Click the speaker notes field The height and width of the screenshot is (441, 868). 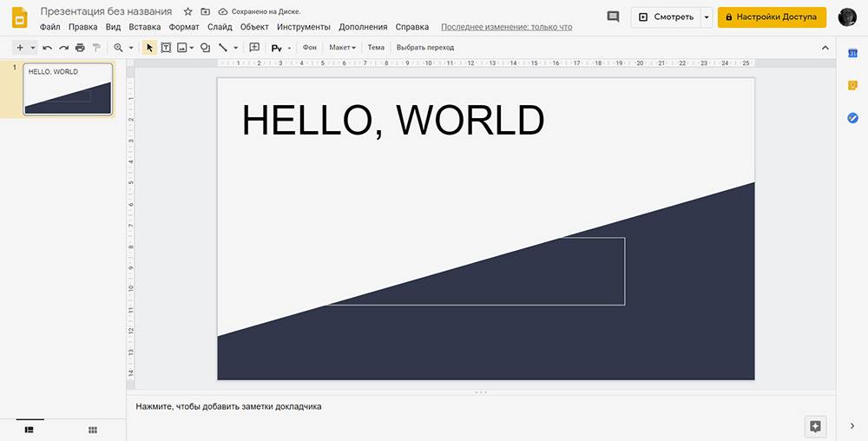pyautogui.click(x=481, y=406)
